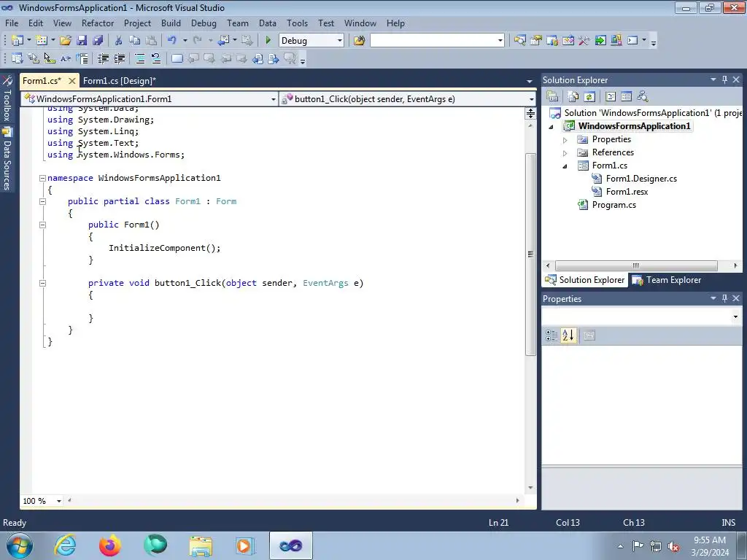
Task: Open the empty Find combo box dropdown
Action: pos(500,41)
